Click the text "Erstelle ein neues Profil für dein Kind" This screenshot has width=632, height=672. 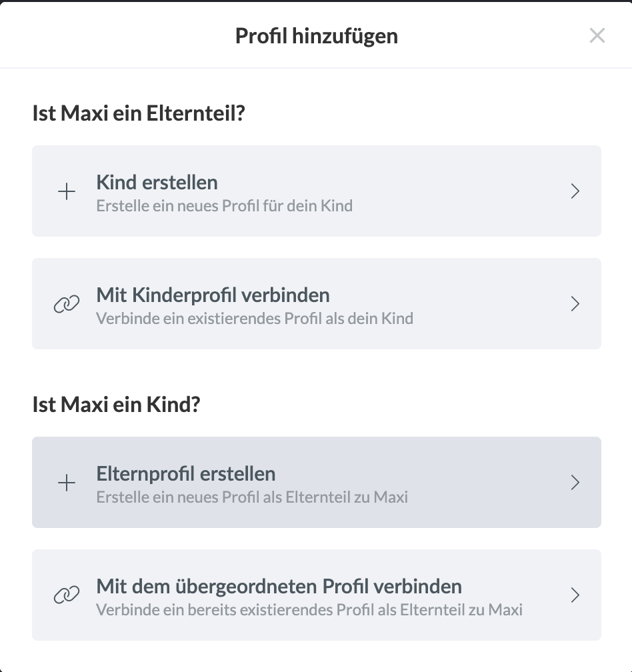[224, 205]
